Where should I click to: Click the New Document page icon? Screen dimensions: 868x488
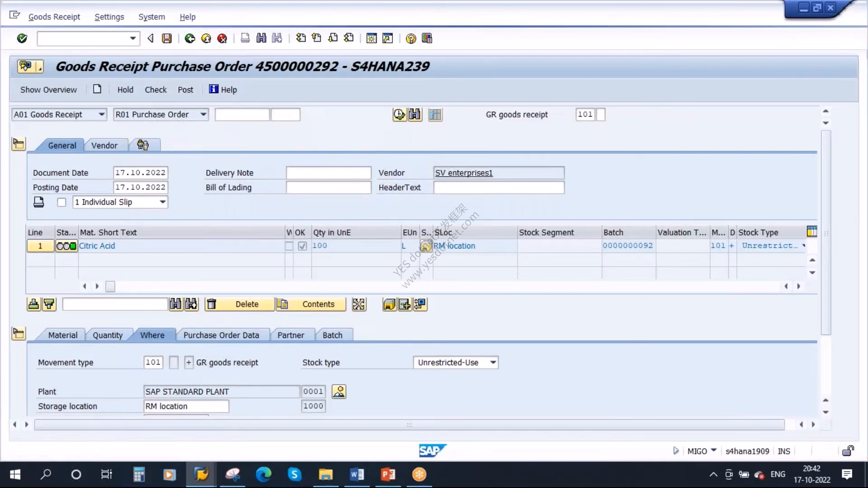pyautogui.click(x=97, y=89)
